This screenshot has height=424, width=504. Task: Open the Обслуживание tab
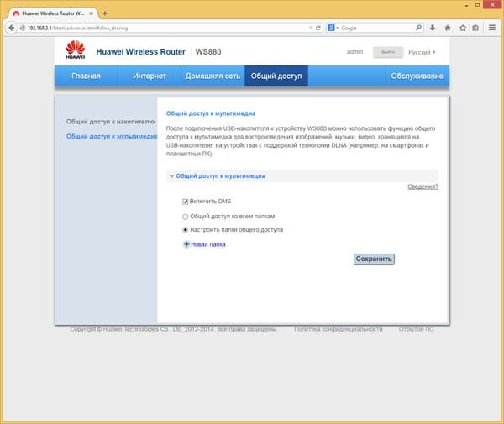417,76
